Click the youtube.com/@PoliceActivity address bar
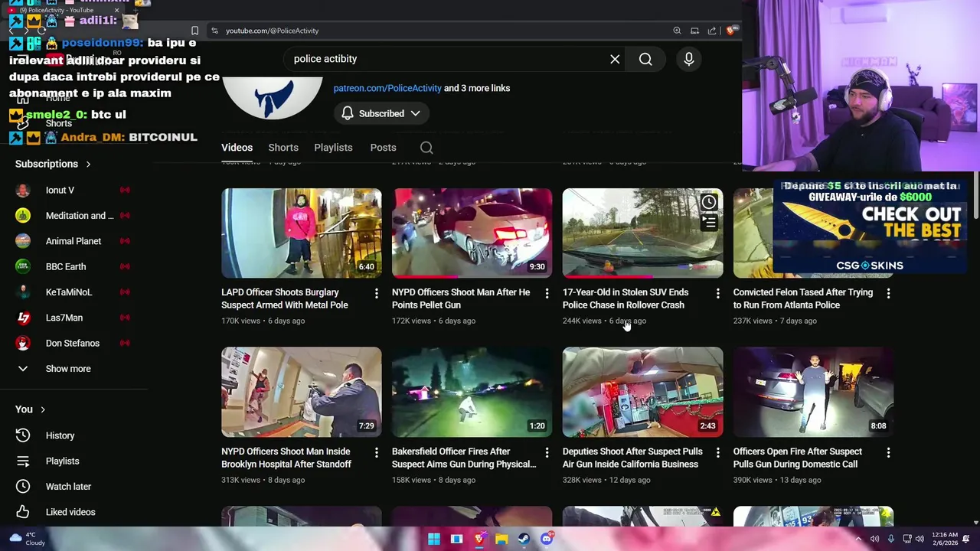The height and width of the screenshot is (551, 980). click(272, 31)
